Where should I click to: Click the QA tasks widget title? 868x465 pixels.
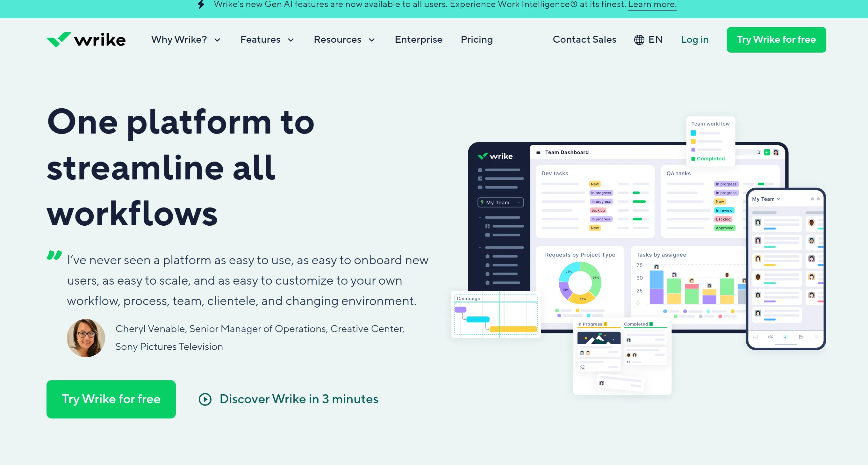pos(678,173)
